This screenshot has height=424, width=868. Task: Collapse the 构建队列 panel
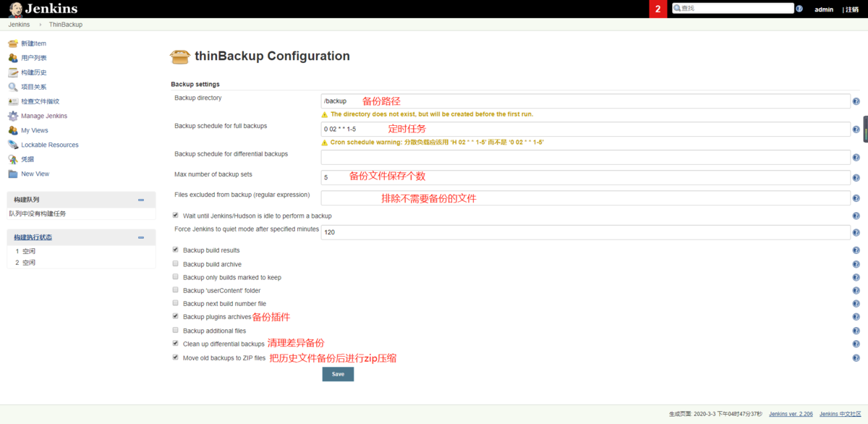[x=141, y=200]
